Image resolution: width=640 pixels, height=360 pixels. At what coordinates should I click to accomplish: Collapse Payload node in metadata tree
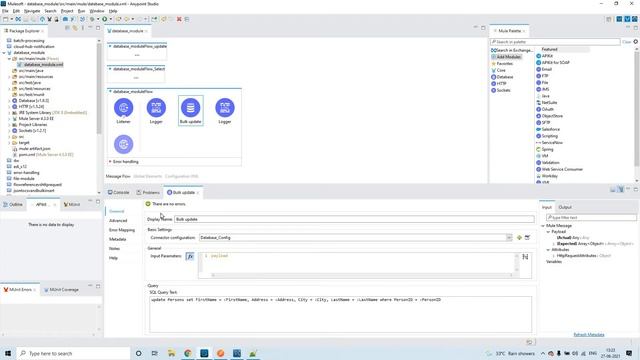(x=549, y=232)
